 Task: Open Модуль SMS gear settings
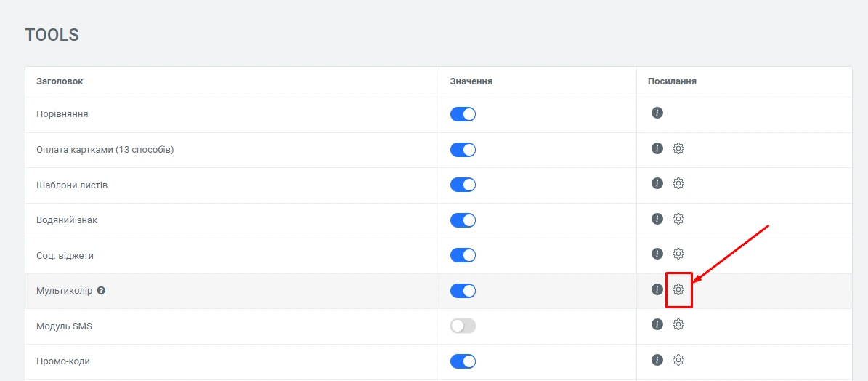[x=678, y=324]
